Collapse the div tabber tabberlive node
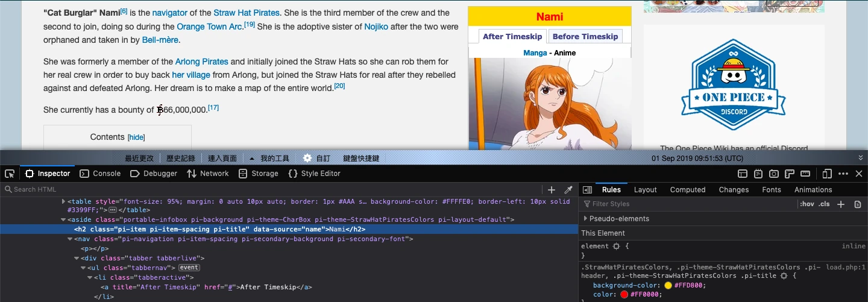This screenshot has height=302, width=868. pyautogui.click(x=77, y=258)
